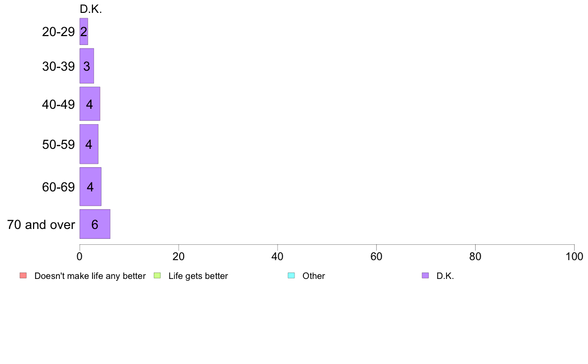Select the 30-39 bar showing 3
This screenshot has height=364, width=588.
coord(87,66)
